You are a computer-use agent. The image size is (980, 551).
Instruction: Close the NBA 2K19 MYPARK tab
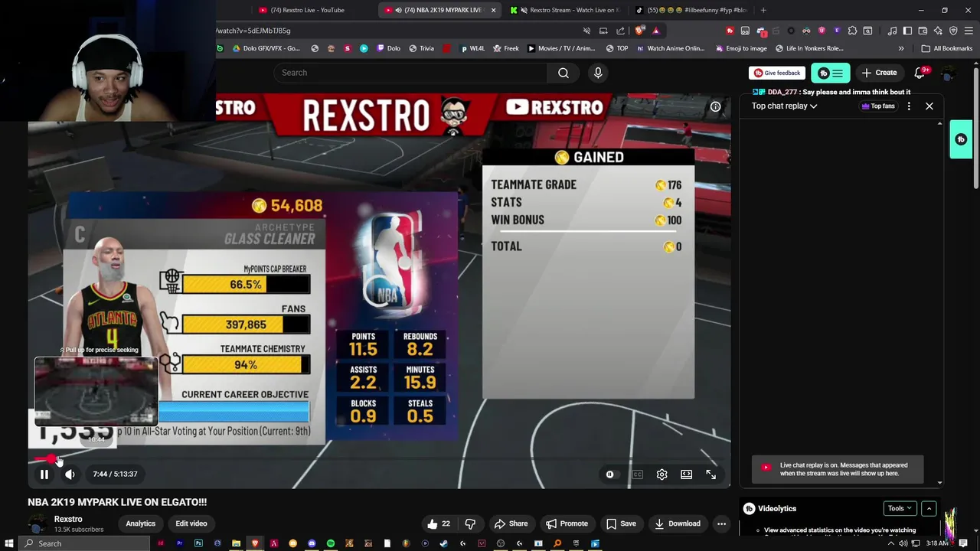[493, 10]
